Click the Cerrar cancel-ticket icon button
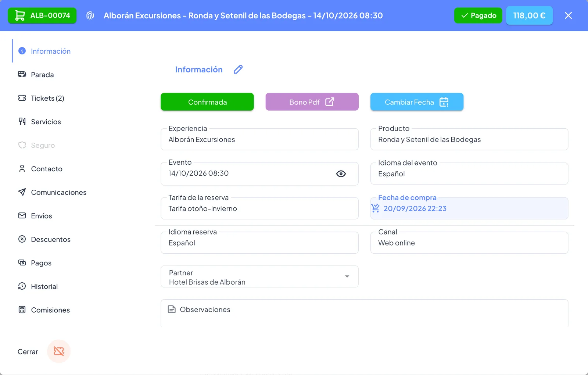Image resolution: width=588 pixels, height=375 pixels. pos(59,351)
